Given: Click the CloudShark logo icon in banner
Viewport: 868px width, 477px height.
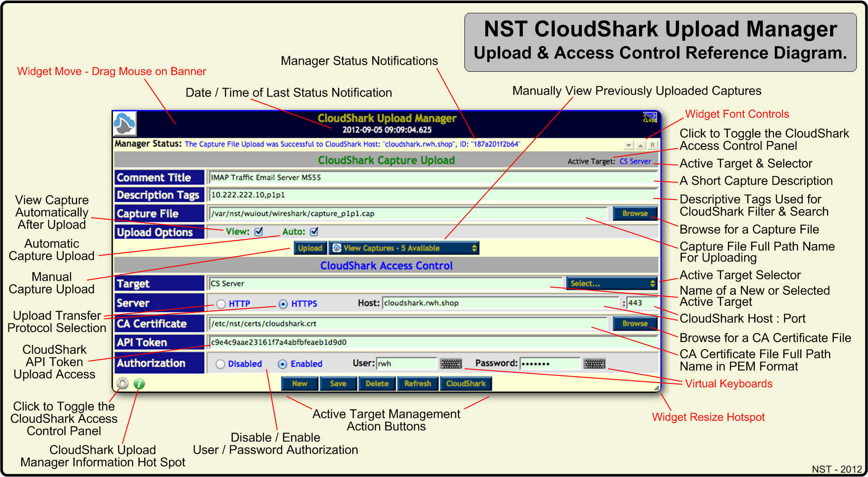Looking at the screenshot, I should (x=125, y=123).
